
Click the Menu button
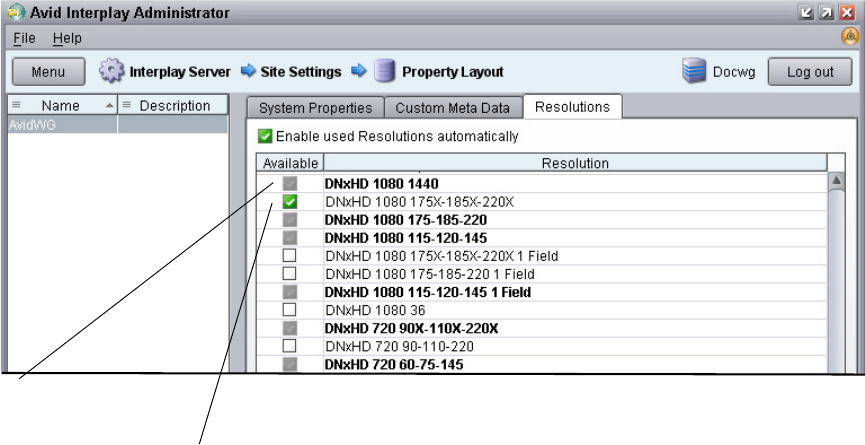click(49, 72)
